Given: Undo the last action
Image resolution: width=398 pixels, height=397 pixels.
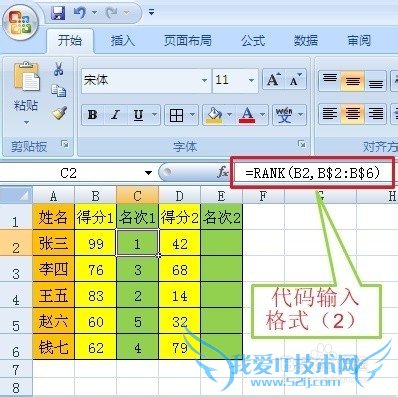Looking at the screenshot, I should click(80, 13).
